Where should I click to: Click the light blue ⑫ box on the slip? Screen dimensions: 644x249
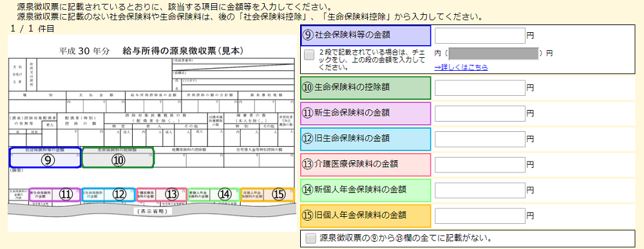point(109,194)
